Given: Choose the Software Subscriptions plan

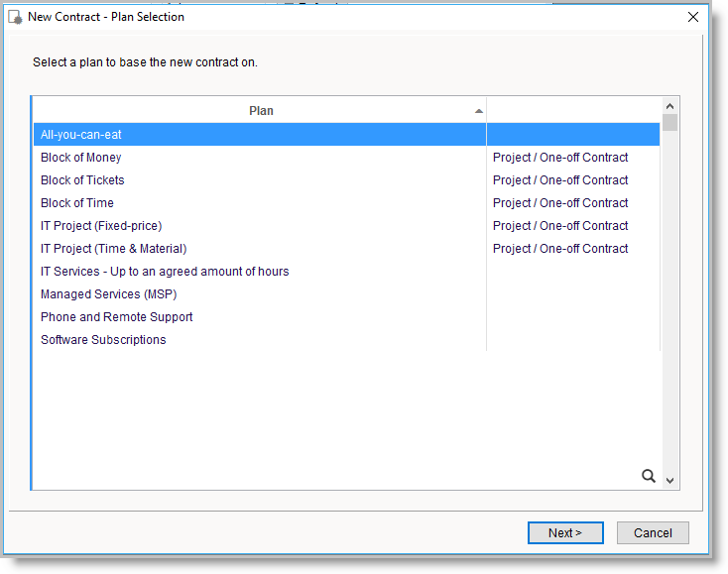Looking at the screenshot, I should click(x=103, y=340).
